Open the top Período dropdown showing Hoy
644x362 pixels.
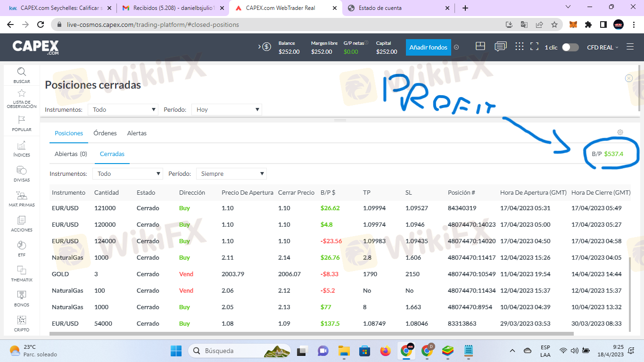click(226, 110)
